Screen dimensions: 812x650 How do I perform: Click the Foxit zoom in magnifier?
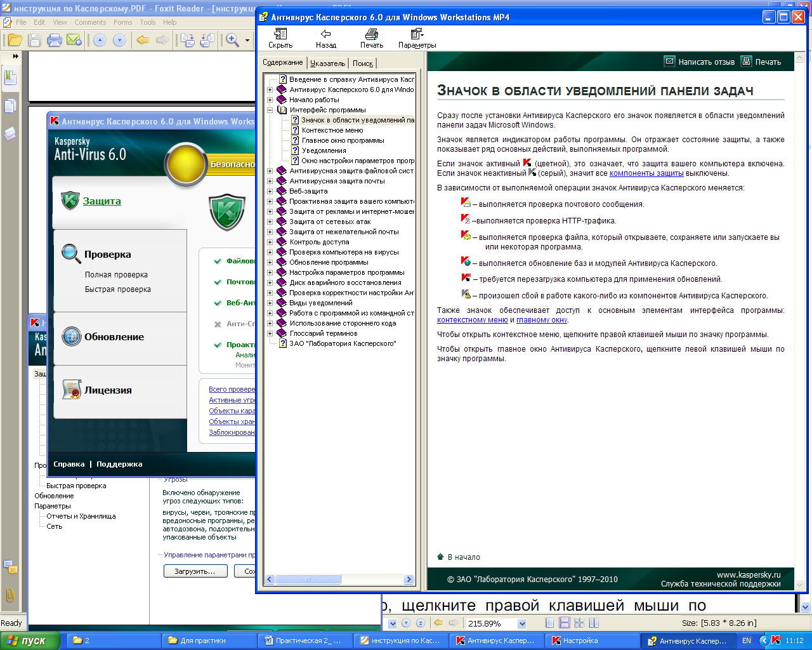[x=232, y=40]
